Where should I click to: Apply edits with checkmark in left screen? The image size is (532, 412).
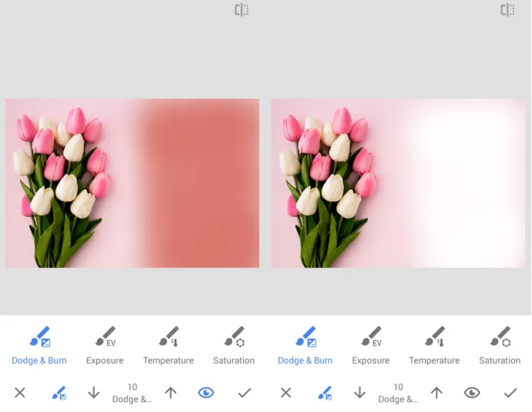(244, 393)
